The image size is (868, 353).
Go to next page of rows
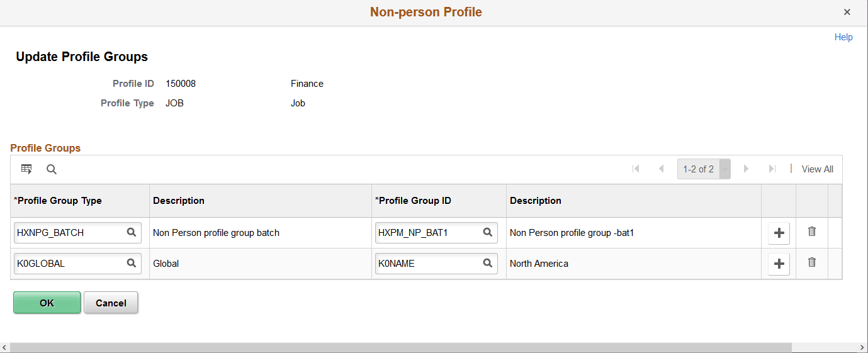[x=747, y=169]
